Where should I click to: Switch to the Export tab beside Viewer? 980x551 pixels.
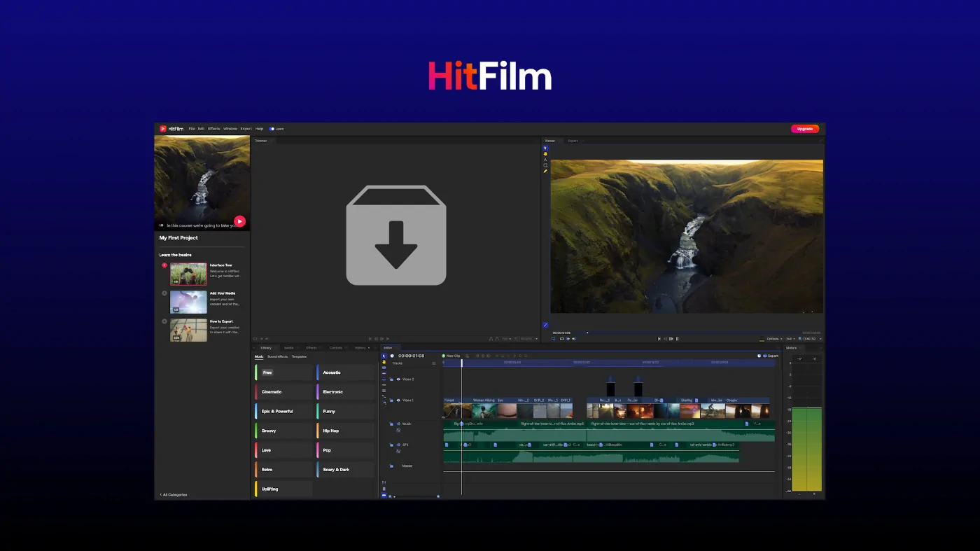(x=573, y=141)
